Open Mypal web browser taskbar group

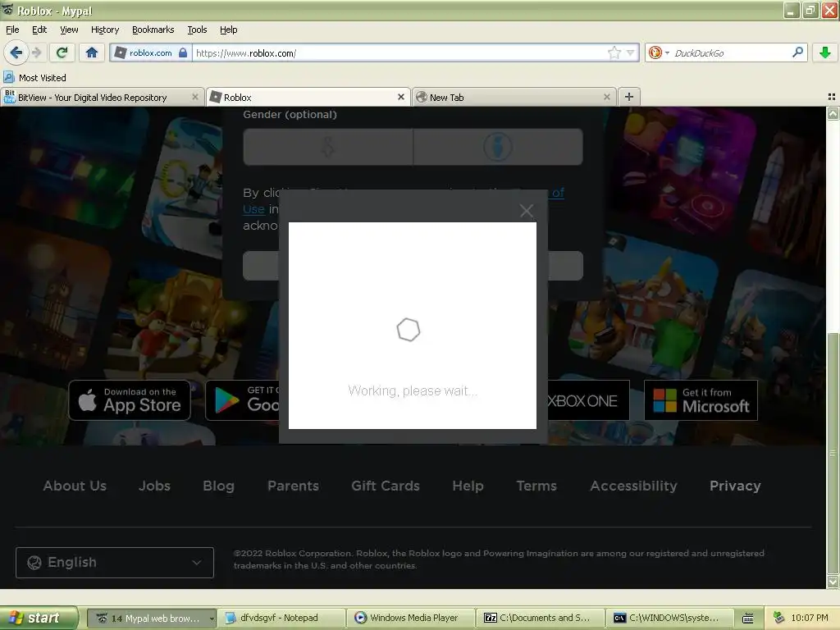pyautogui.click(x=152, y=619)
